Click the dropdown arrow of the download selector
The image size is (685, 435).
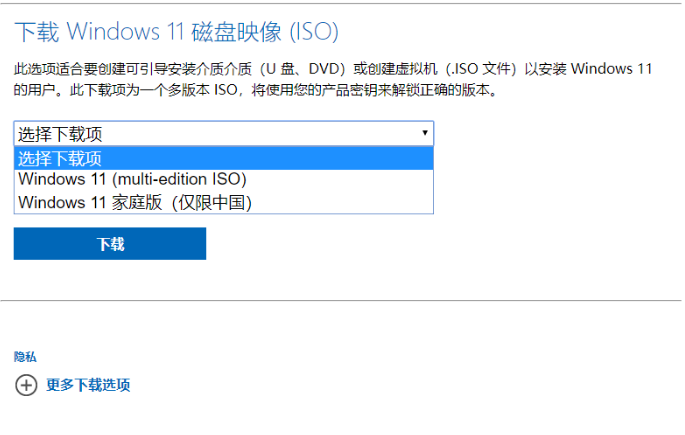click(425, 133)
